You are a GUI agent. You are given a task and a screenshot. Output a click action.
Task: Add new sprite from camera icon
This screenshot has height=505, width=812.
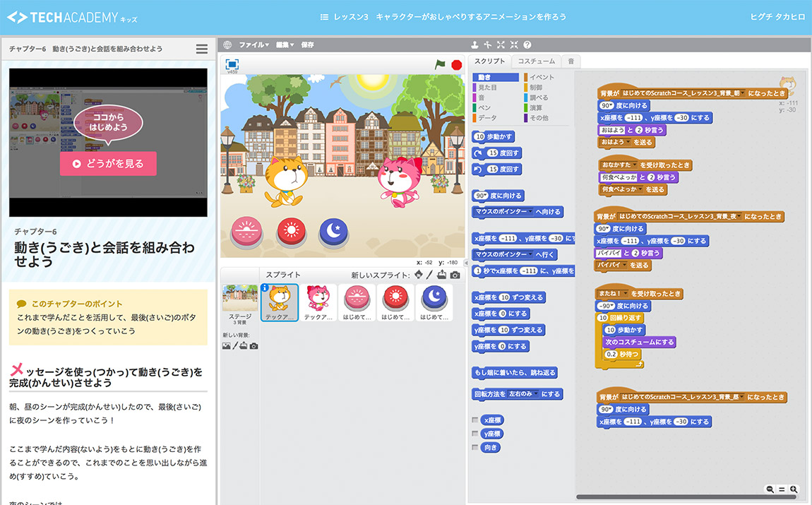point(455,275)
